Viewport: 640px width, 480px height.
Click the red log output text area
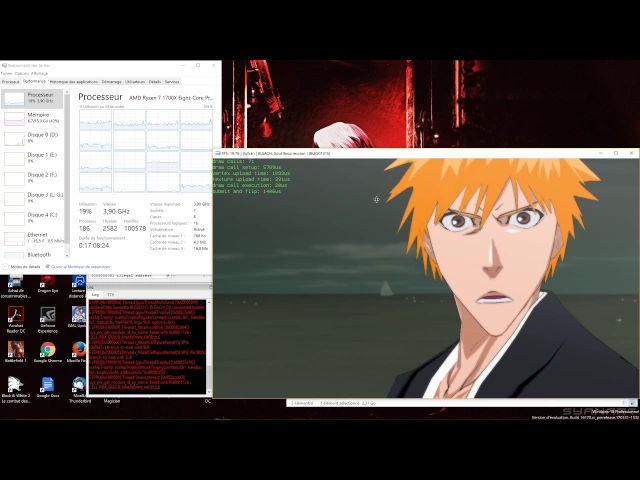pos(147,347)
